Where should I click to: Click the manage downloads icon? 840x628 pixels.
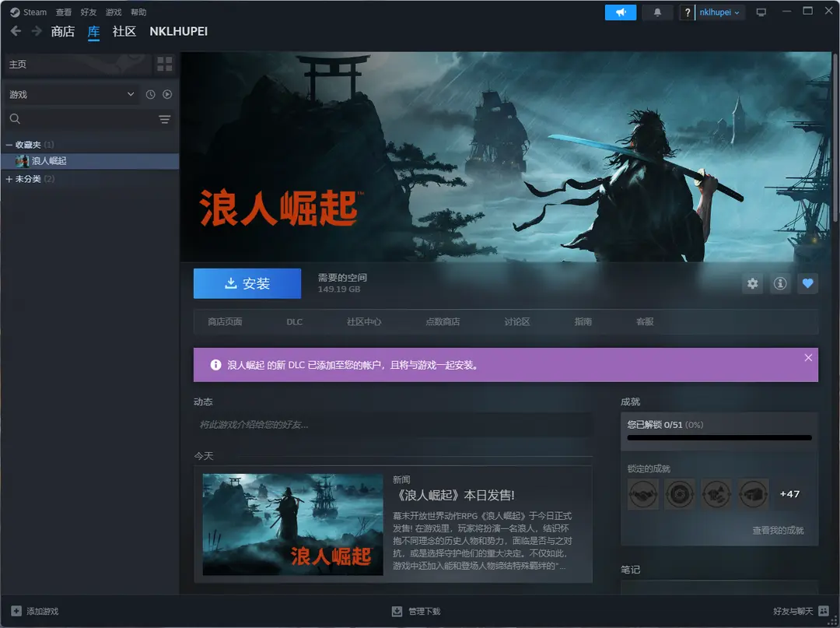[x=397, y=611]
